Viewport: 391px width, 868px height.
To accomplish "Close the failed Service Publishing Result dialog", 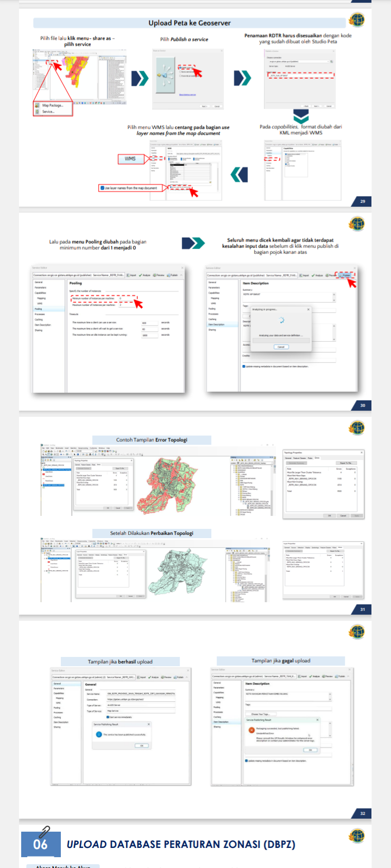I will [318, 720].
